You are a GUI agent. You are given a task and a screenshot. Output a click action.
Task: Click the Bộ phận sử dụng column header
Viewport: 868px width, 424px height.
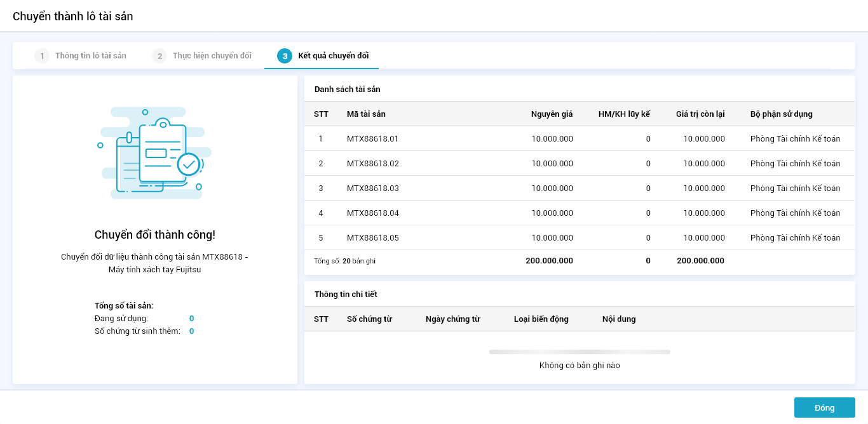(x=781, y=114)
